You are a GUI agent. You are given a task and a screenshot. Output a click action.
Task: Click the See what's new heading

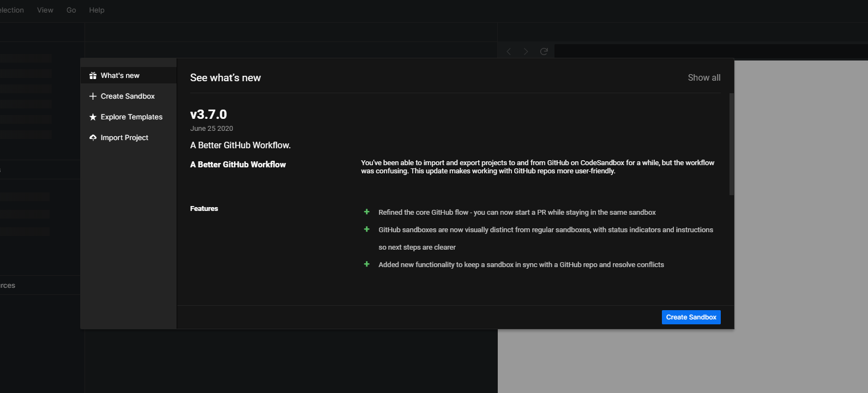coord(225,78)
